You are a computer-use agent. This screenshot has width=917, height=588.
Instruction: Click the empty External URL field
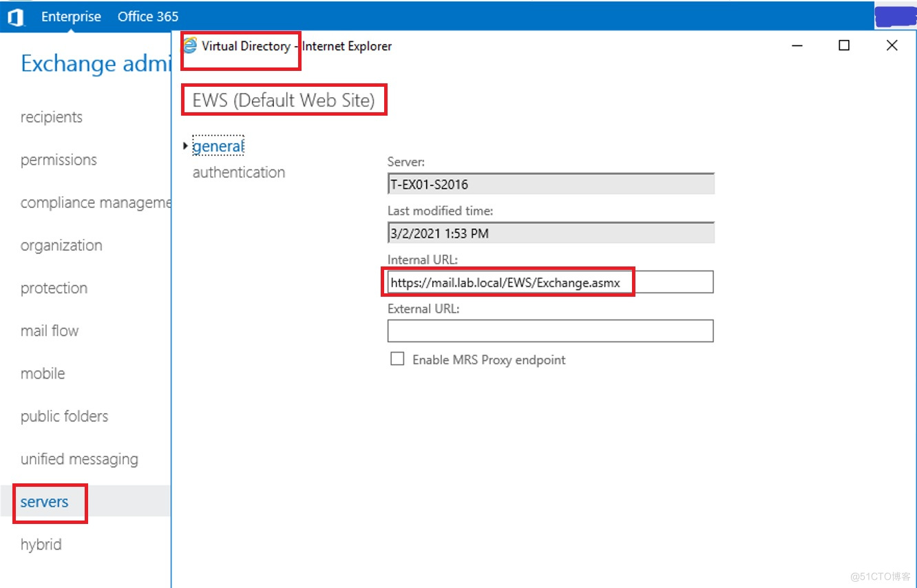[551, 331]
